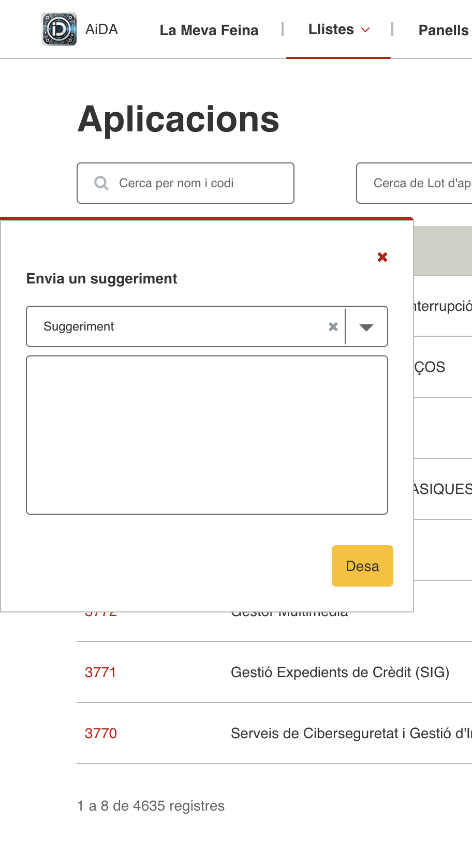Select Serveis de Ciberseguretat row text
The height and width of the screenshot is (868, 472).
pos(351,734)
